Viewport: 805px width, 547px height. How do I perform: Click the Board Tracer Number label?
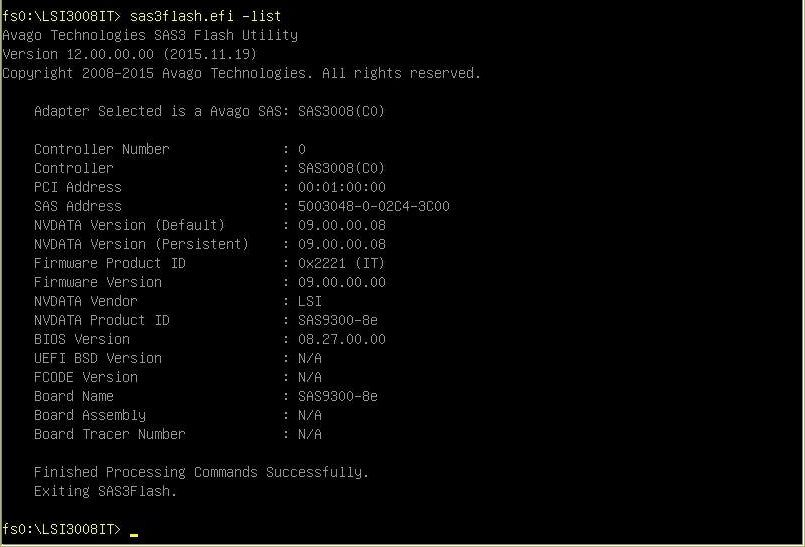point(110,435)
